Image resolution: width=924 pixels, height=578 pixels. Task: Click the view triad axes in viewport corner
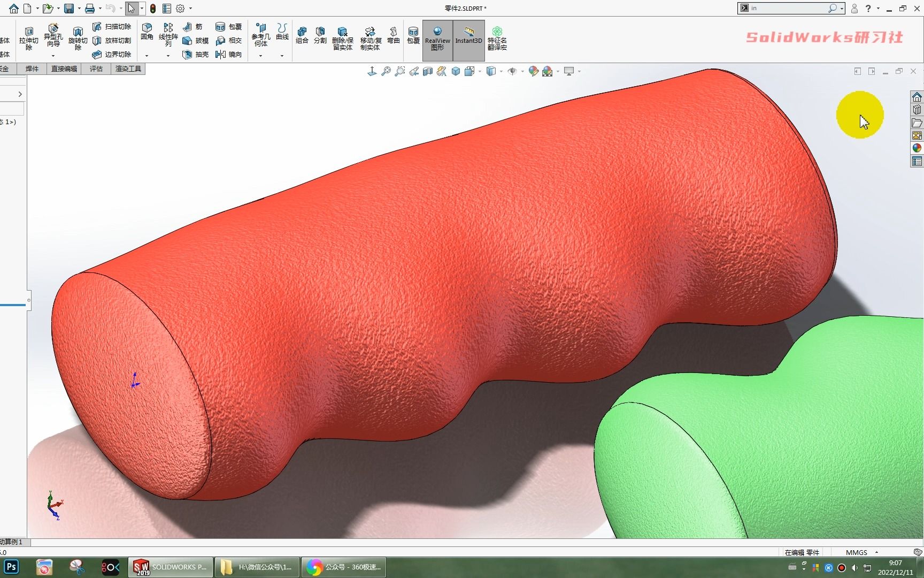(x=55, y=506)
